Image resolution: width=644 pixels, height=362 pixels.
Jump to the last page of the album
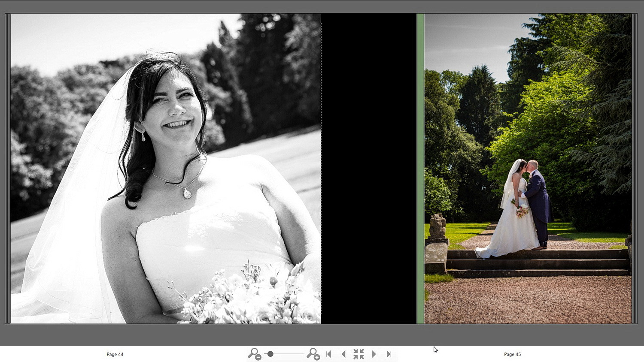click(389, 354)
